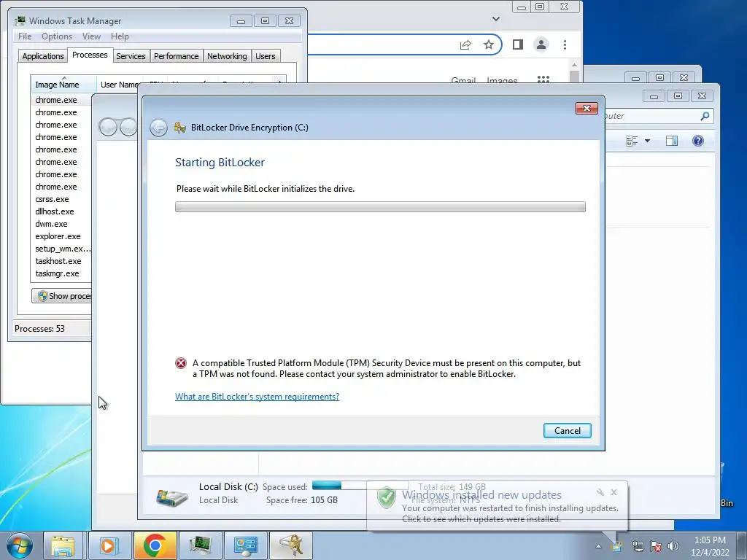Click BitLocker initialization progress bar
The width and height of the screenshot is (747, 560).
click(x=380, y=206)
